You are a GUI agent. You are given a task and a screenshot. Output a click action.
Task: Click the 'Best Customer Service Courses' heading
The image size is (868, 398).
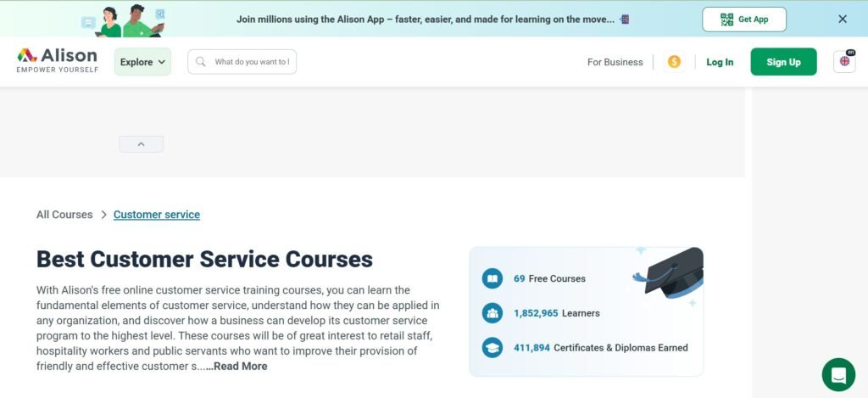205,259
